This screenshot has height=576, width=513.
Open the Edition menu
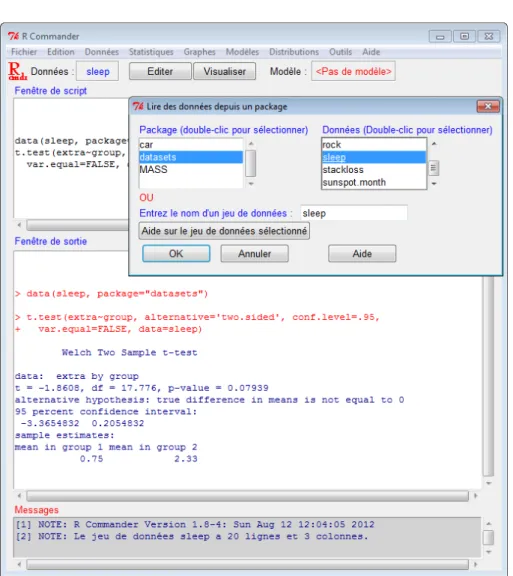tap(61, 52)
